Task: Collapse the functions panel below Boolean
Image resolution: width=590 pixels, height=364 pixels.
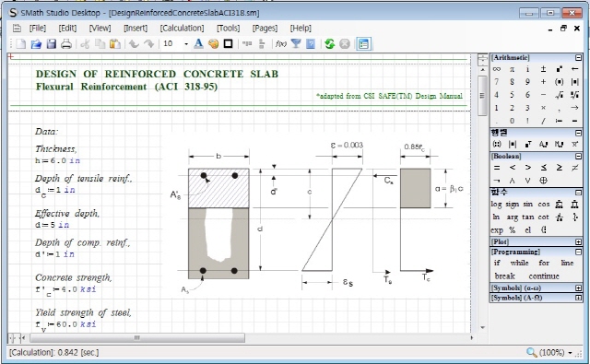Action: [578, 193]
